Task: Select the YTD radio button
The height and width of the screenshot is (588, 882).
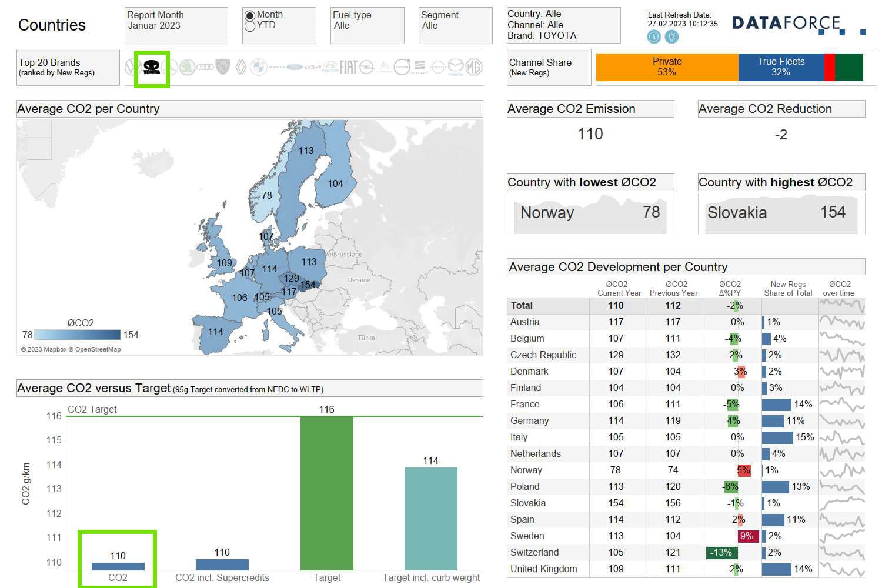Action: [x=250, y=26]
